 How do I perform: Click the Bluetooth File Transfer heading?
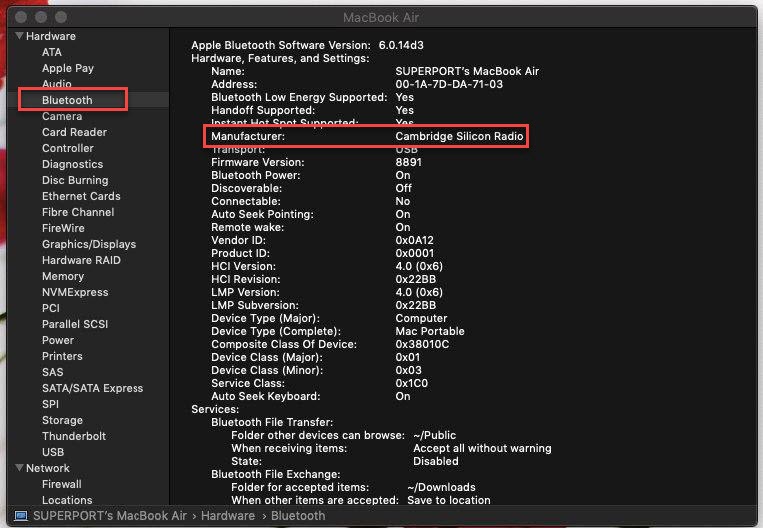272,422
